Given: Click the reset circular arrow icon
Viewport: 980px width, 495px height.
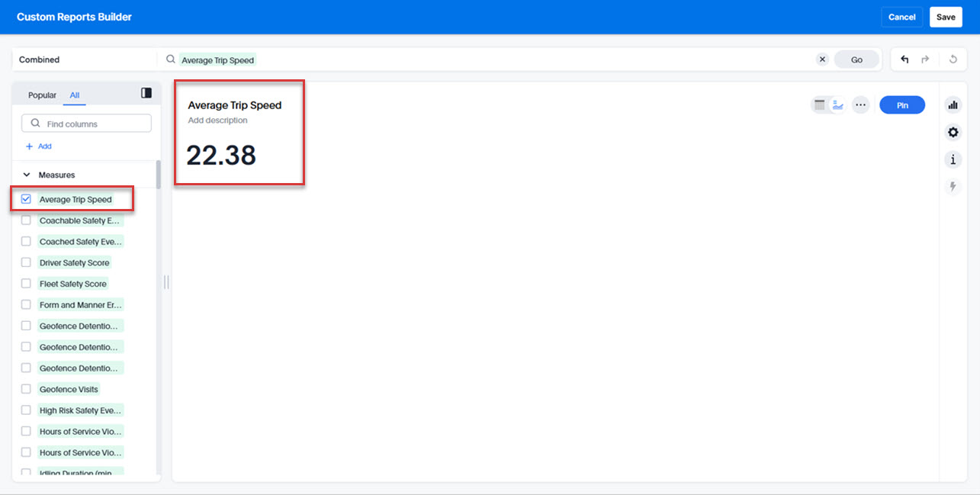Looking at the screenshot, I should coord(953,59).
